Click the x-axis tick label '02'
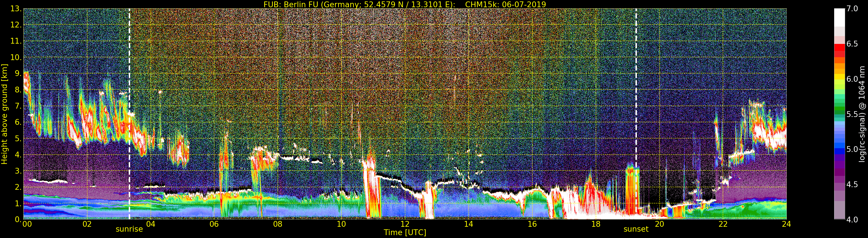The image size is (868, 238). [87, 224]
